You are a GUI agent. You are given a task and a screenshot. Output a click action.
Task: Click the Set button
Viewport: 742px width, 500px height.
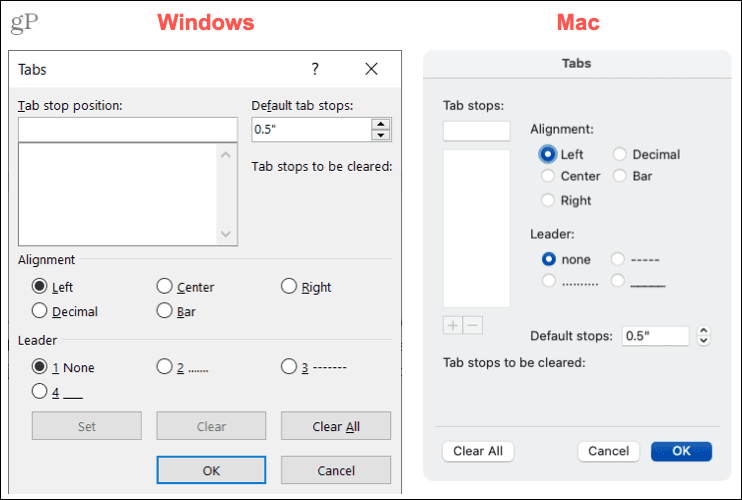87,426
